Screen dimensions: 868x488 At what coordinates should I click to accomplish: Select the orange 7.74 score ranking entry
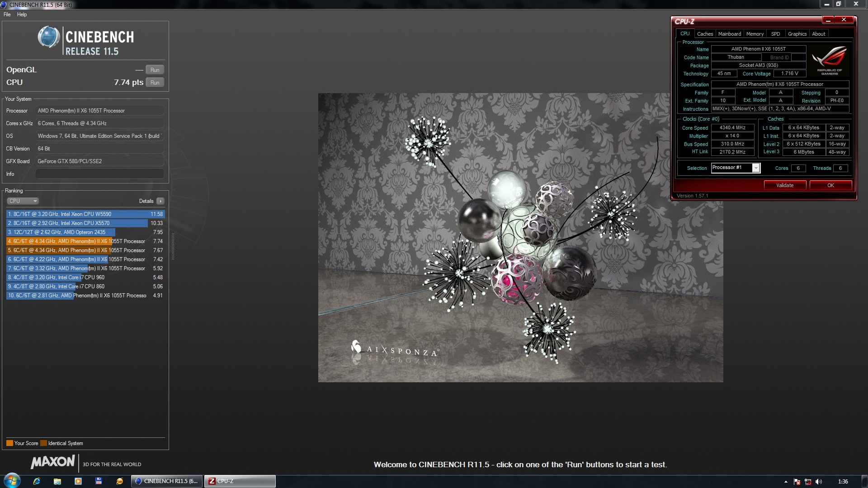coord(85,241)
